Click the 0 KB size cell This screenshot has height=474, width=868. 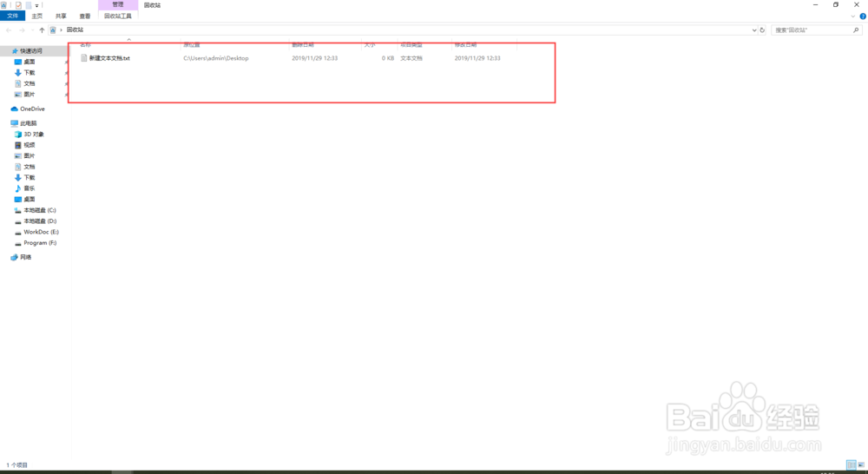click(x=387, y=58)
